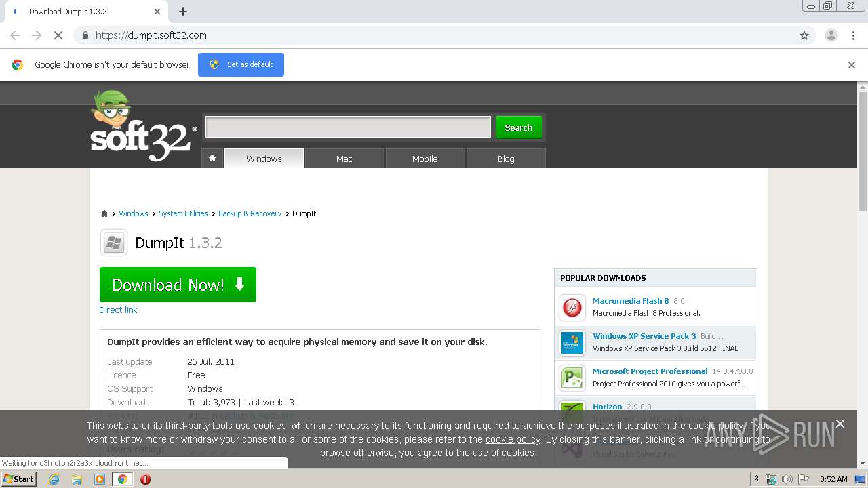
Task: Click the cookie policy link
Action: (x=513, y=439)
